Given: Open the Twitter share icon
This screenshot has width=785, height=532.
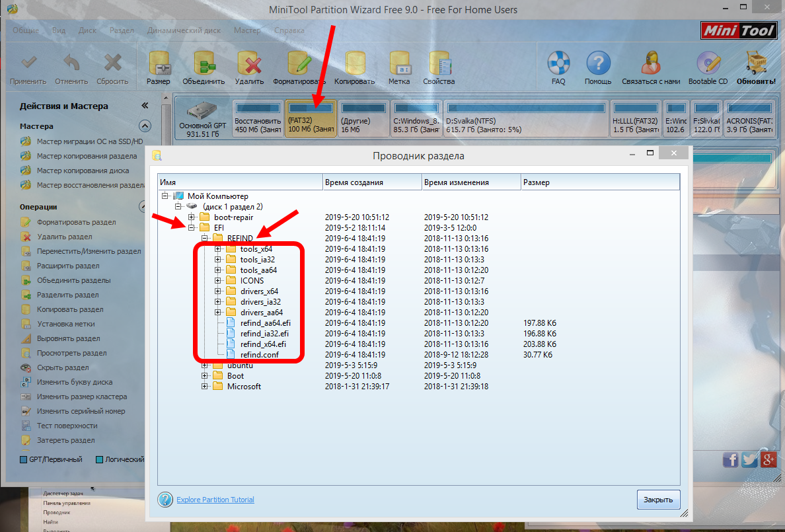Looking at the screenshot, I should coord(749,459).
